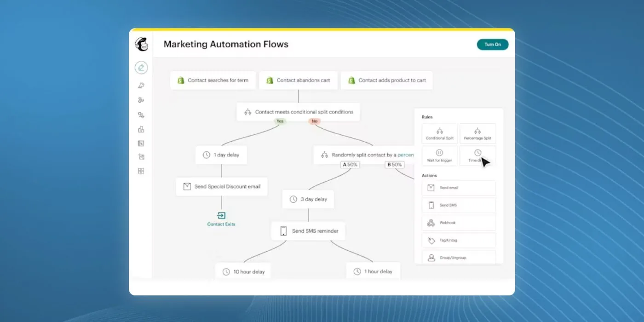The width and height of the screenshot is (644, 322).
Task: Click the green Yes branch label
Action: [280, 121]
